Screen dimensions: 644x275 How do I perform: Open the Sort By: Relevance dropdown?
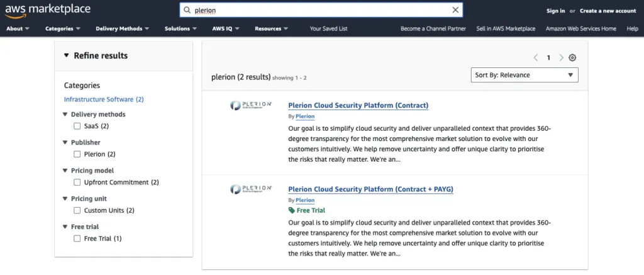524,76
